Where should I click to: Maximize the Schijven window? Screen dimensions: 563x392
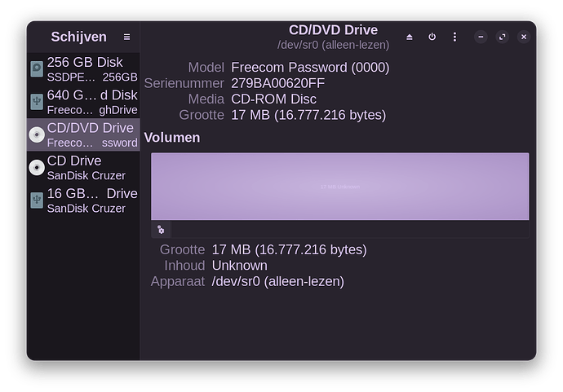502,37
